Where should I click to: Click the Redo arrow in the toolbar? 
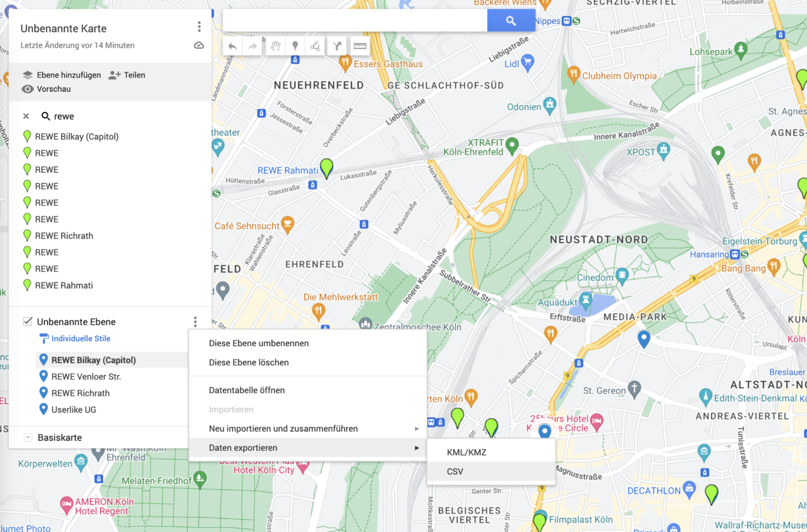point(252,46)
